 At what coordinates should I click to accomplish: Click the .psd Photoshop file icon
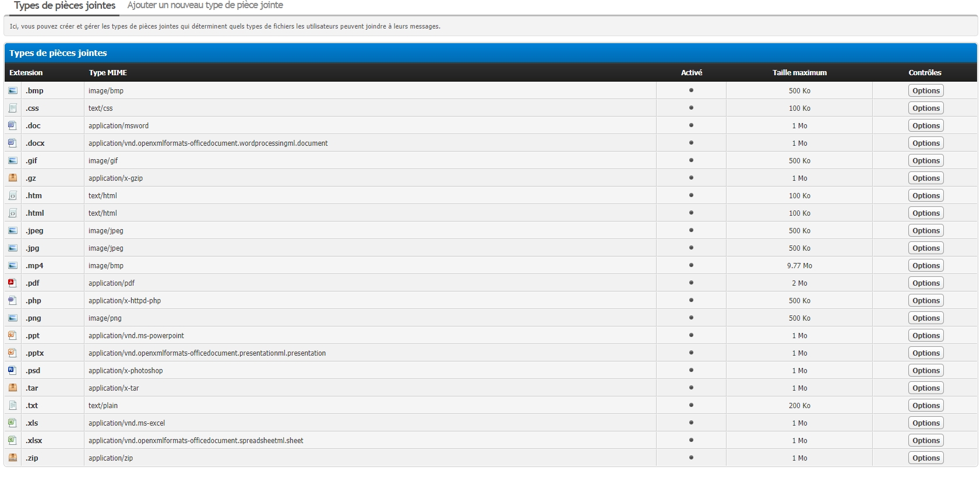point(12,370)
